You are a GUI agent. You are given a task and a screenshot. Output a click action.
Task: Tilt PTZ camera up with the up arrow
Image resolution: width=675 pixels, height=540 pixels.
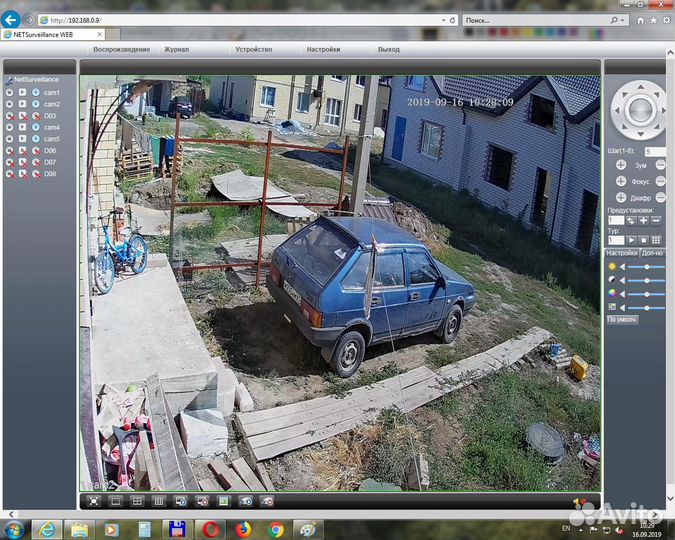[x=637, y=89]
